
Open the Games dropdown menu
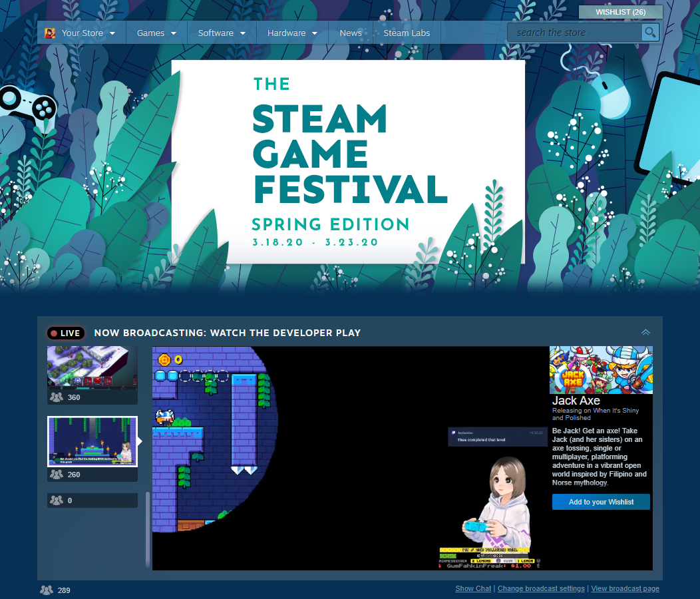coord(156,33)
